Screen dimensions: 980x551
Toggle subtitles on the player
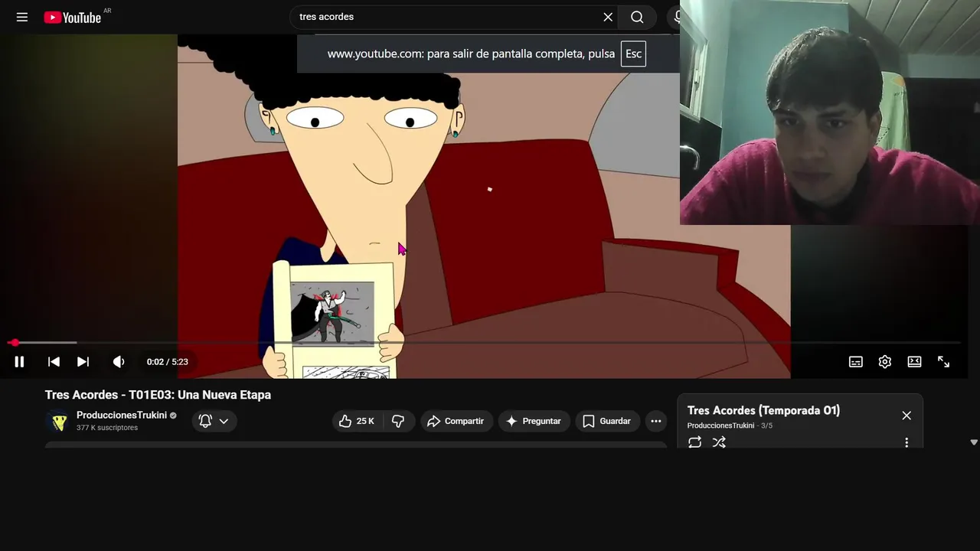click(856, 362)
